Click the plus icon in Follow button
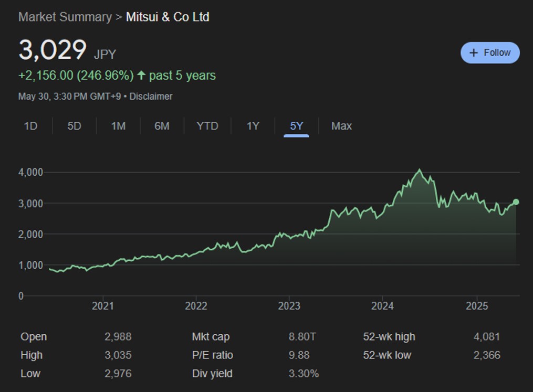 473,52
